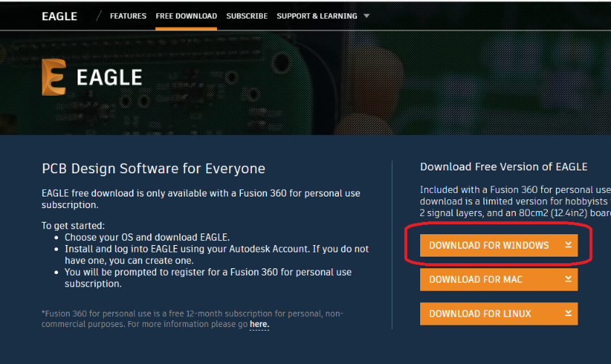Click the large EAGLE banner title text

click(109, 78)
